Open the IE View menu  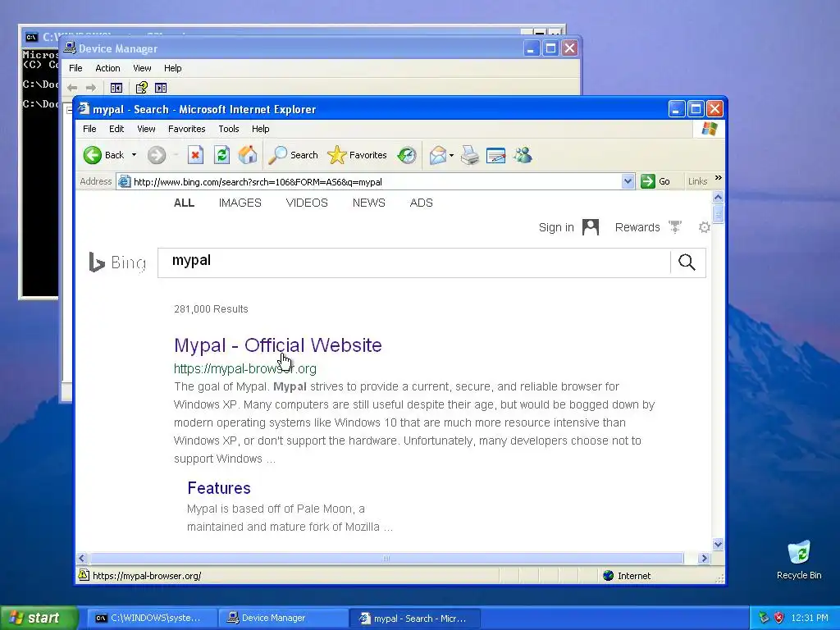coord(146,129)
